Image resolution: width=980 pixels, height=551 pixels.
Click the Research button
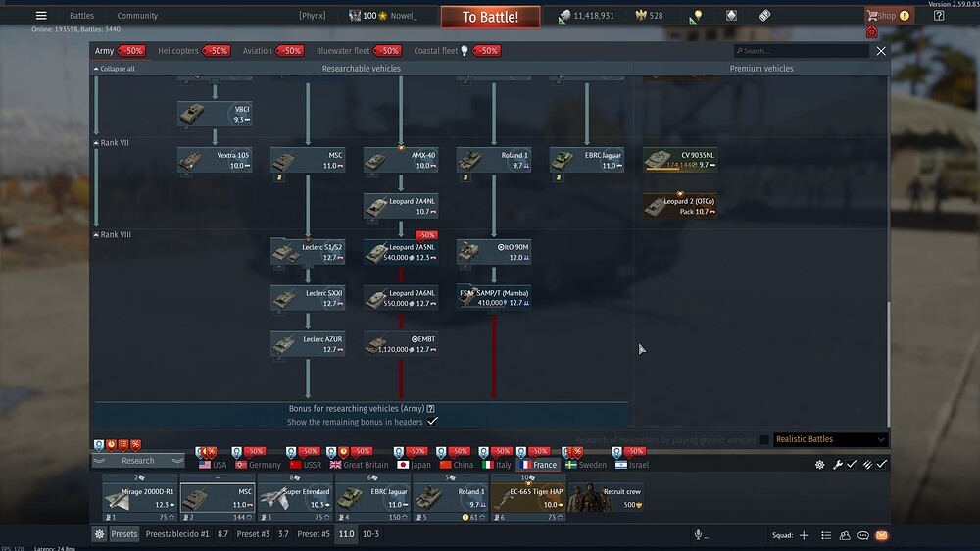click(138, 461)
